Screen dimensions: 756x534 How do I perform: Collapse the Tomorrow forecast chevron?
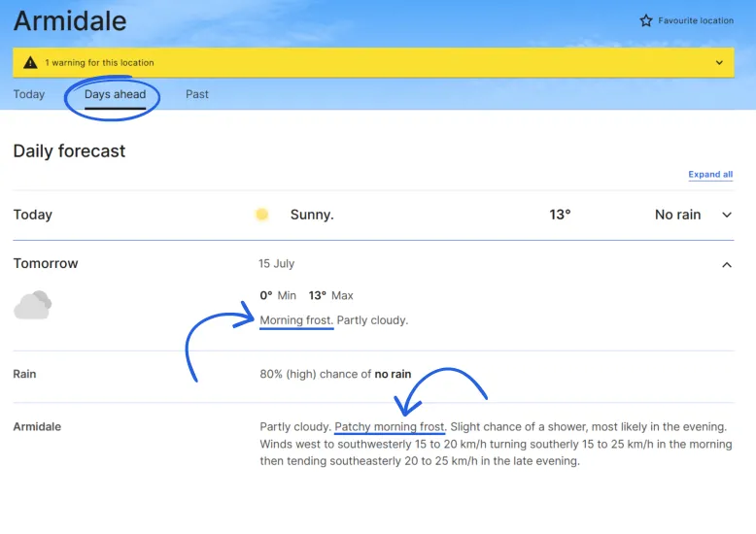[727, 265]
